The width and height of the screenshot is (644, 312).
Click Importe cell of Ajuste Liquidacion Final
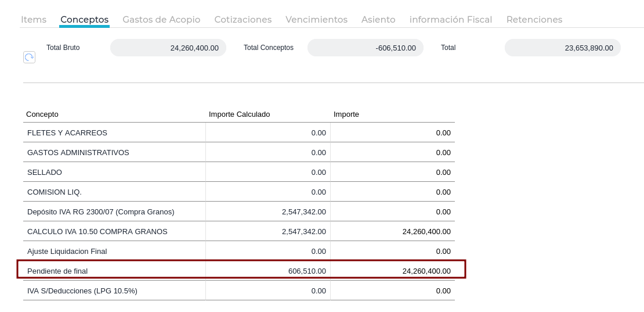point(393,251)
